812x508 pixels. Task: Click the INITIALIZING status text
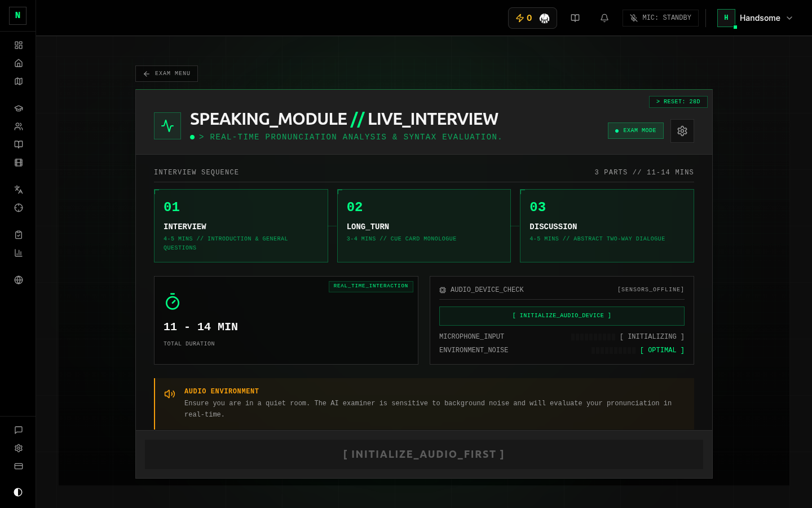tap(652, 336)
